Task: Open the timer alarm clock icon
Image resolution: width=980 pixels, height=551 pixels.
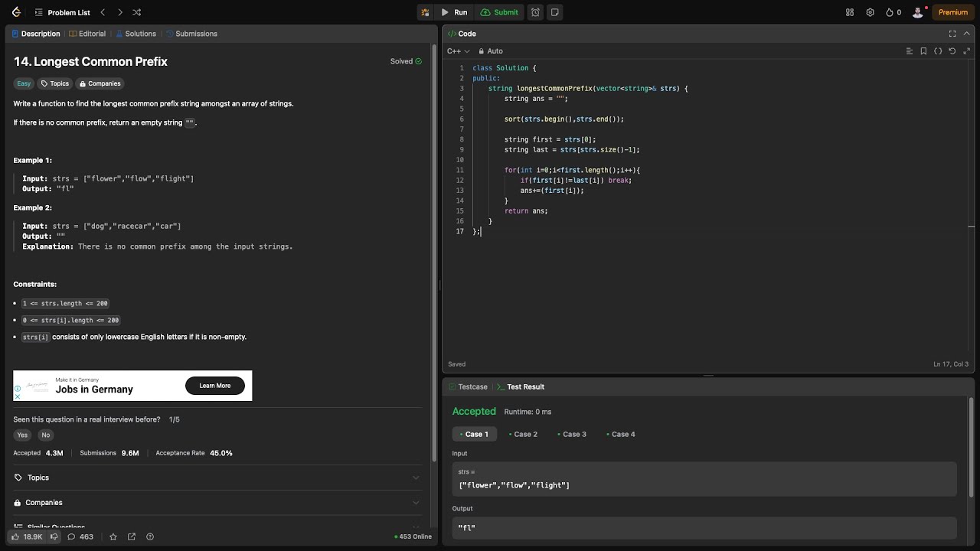Action: (535, 12)
